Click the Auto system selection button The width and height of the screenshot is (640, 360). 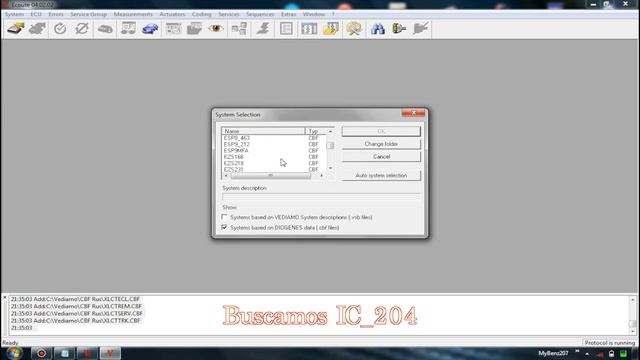[381, 176]
